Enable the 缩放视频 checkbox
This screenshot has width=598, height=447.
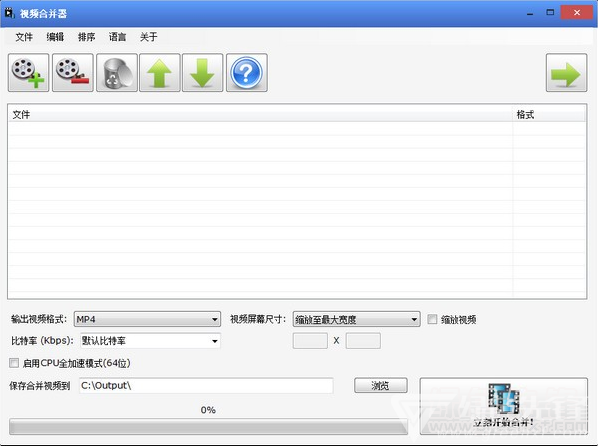tap(432, 319)
